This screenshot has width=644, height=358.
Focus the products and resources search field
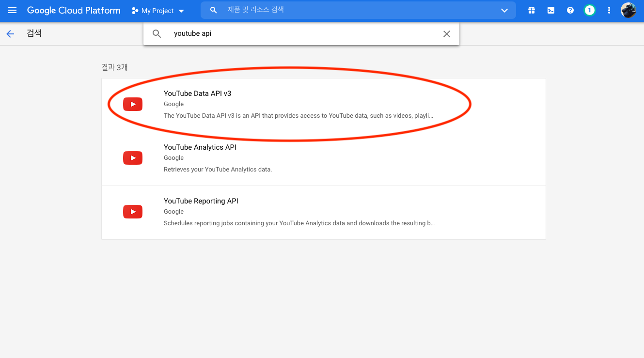point(358,10)
